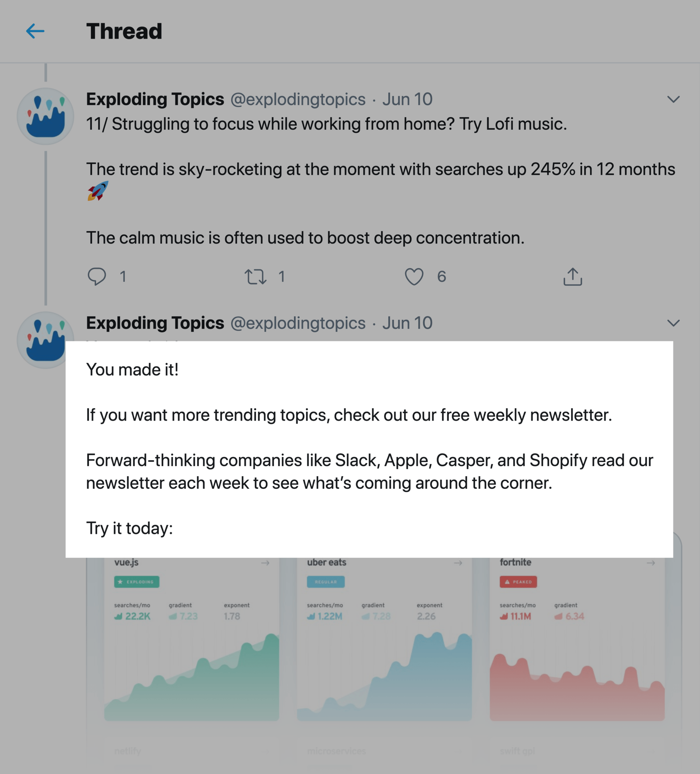
Task: Click the PEAKED badge on fortnite card
Action: (x=518, y=582)
